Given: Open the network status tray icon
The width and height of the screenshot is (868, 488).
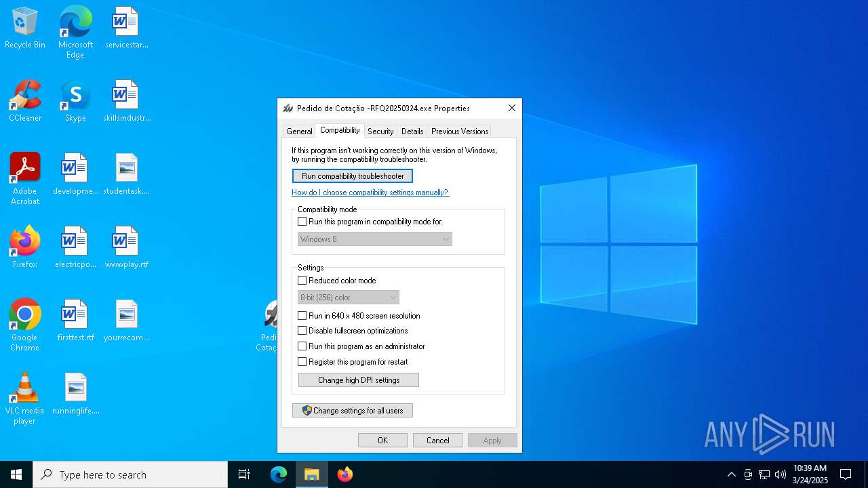Looking at the screenshot, I should pyautogui.click(x=764, y=474).
